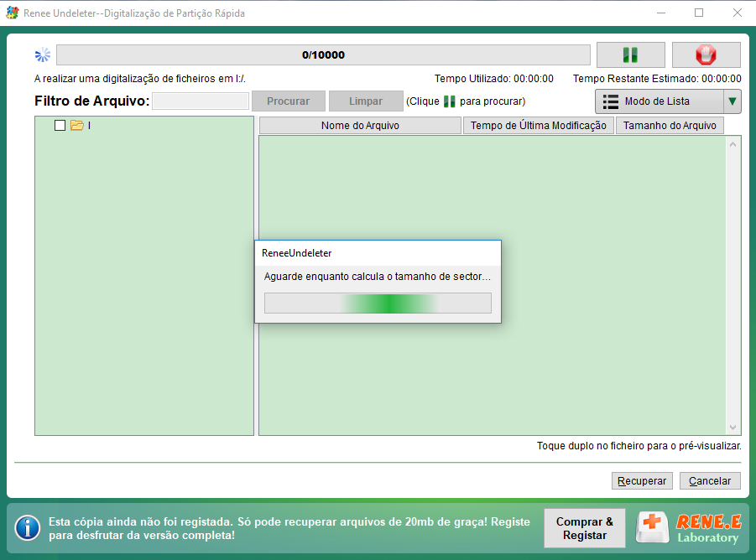The width and height of the screenshot is (756, 560).
Task: Click the unregistered copy notice text
Action: [289, 528]
